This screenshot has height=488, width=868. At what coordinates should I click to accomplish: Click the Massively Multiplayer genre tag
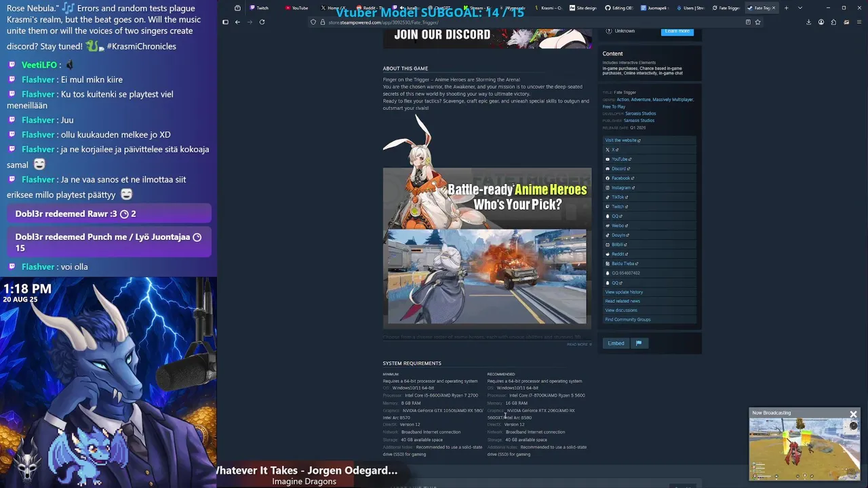pyautogui.click(x=673, y=100)
